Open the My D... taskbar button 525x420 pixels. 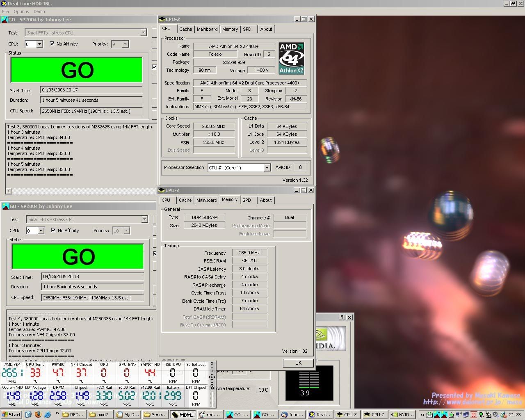[128, 415]
